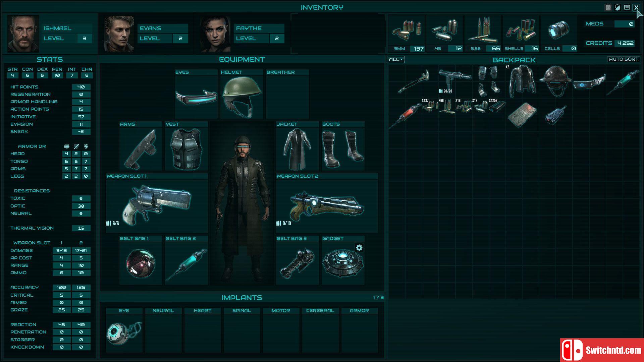Select the long coat in Jacket slot
Image resolution: width=644 pixels, height=362 pixels.
click(x=297, y=149)
